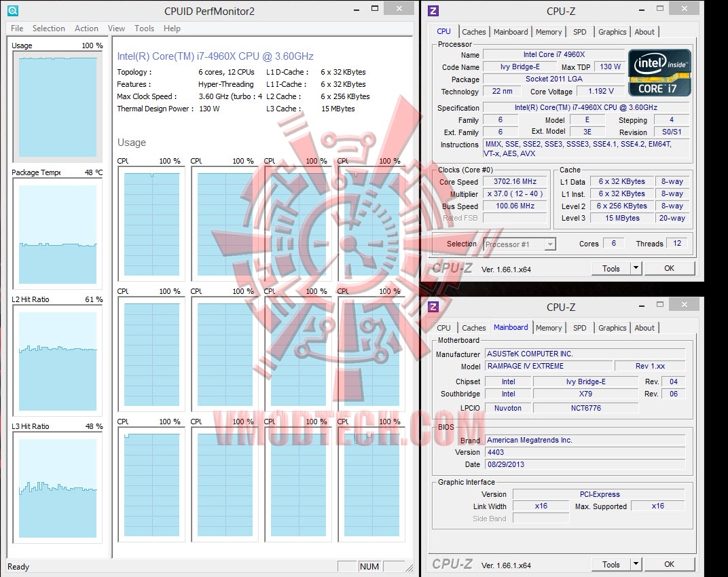
Task: Click the PCI-Express graphic interface version
Action: pyautogui.click(x=599, y=494)
